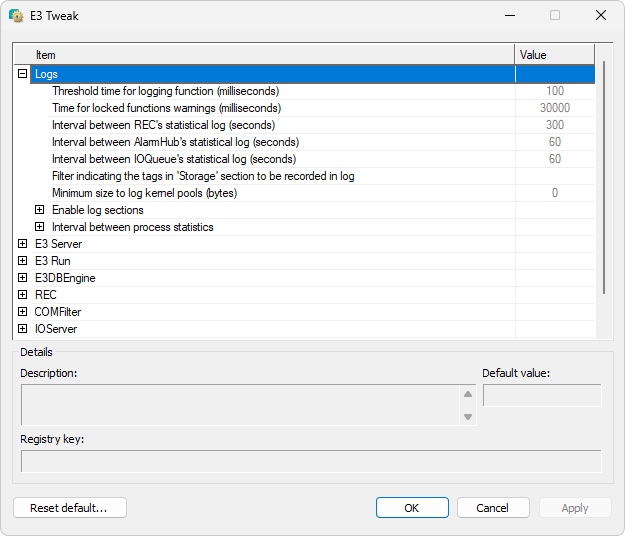625x536 pixels.
Task: Click the Description scroll down arrow
Action: (468, 417)
